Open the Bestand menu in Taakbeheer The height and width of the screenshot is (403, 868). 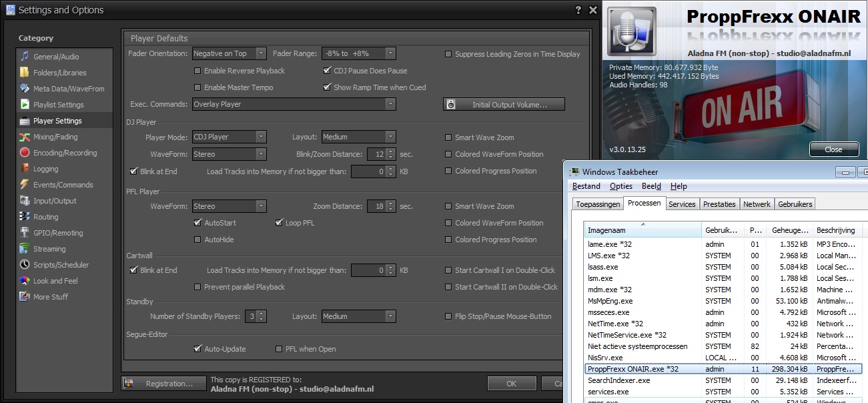pyautogui.click(x=586, y=186)
